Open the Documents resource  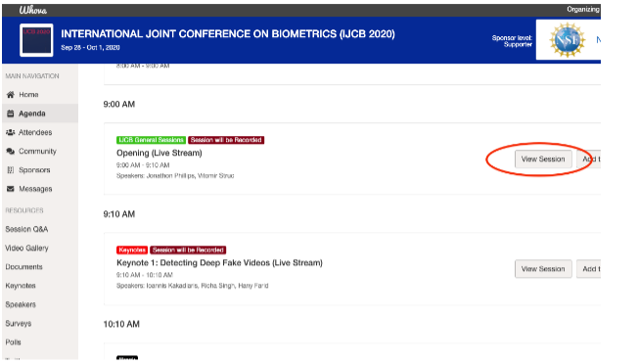[24, 267]
